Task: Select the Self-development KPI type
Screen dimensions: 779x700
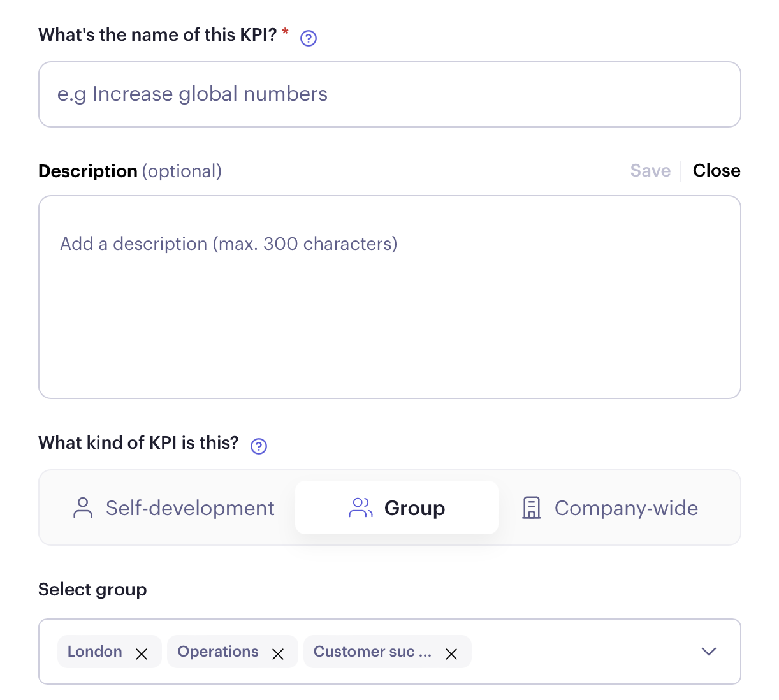Action: tap(173, 508)
